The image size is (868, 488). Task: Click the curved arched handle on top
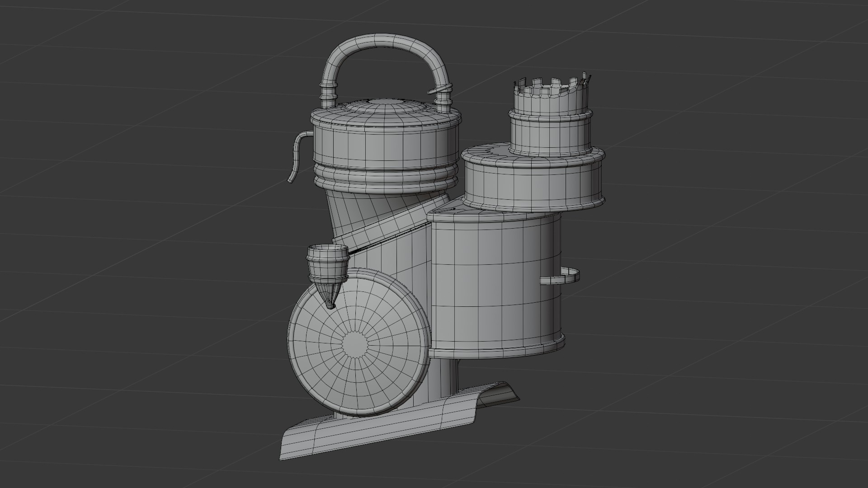[x=384, y=41]
